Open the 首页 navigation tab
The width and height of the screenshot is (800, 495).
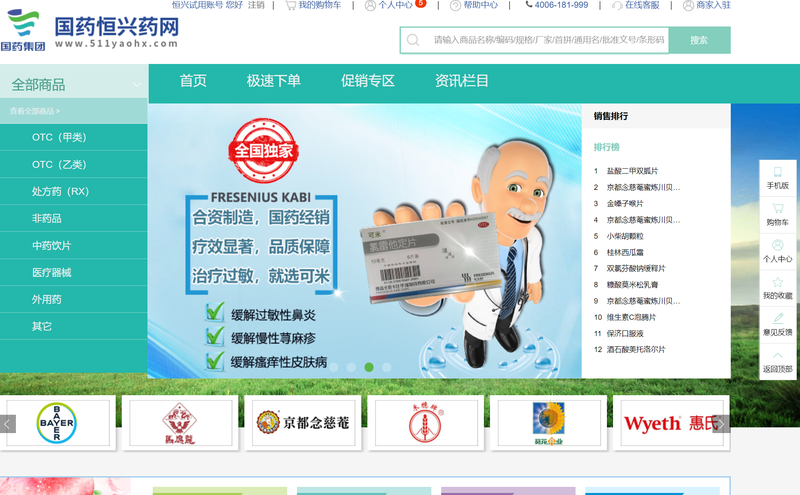[193, 81]
